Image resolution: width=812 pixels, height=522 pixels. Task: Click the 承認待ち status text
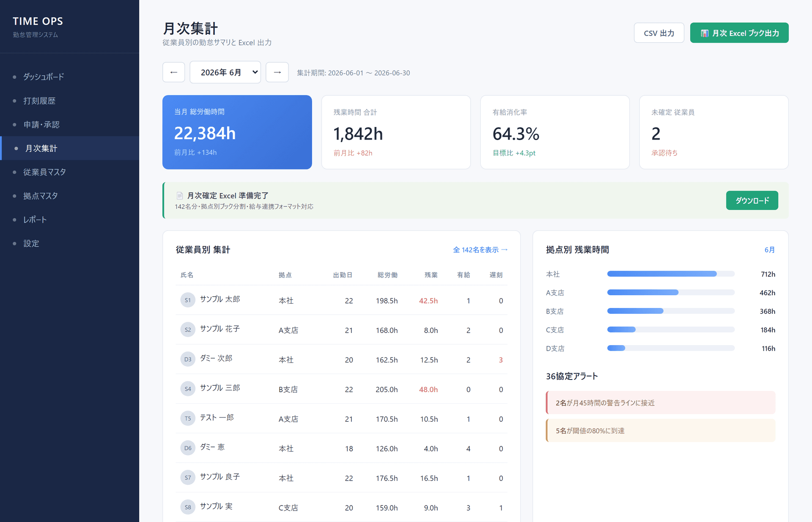pyautogui.click(x=664, y=153)
